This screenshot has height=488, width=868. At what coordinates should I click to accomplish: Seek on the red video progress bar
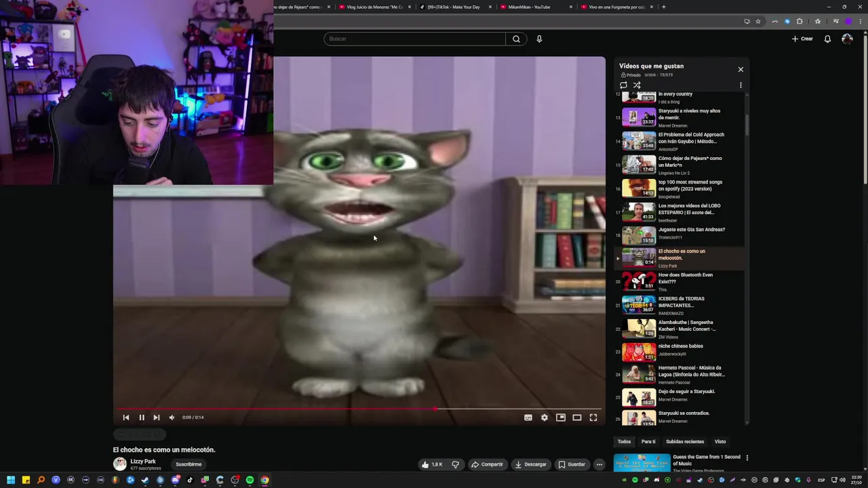click(359, 409)
